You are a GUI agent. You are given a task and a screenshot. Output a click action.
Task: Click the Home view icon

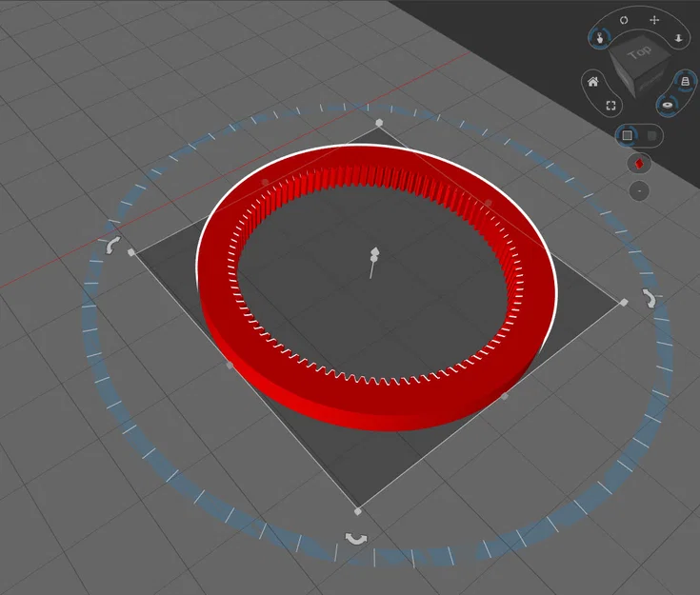[592, 82]
